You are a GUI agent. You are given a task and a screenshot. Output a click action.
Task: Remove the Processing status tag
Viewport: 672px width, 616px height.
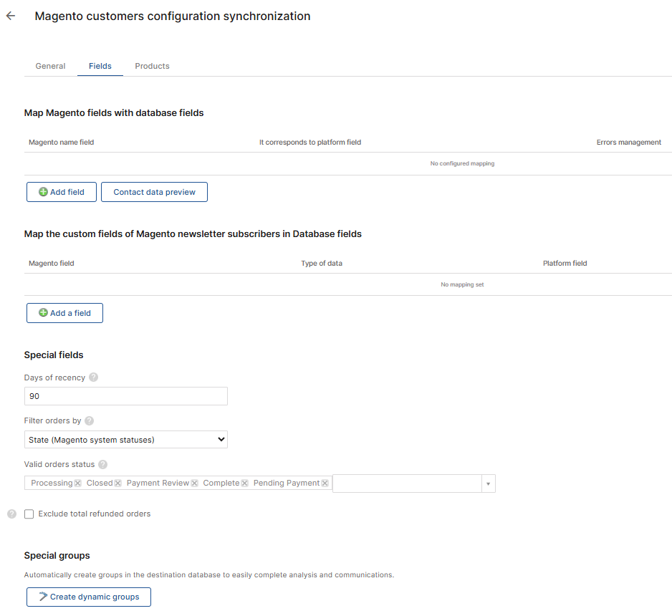pos(77,483)
